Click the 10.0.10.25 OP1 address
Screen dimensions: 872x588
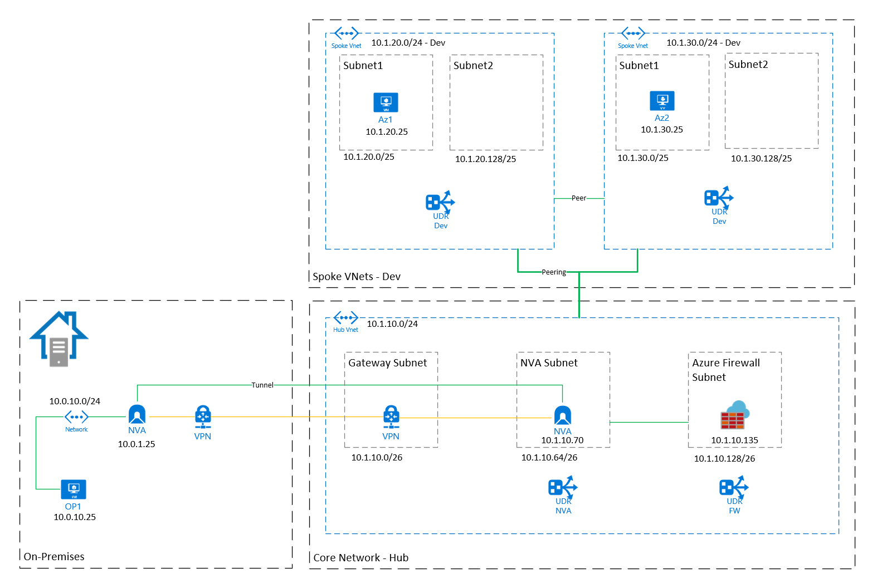(75, 517)
